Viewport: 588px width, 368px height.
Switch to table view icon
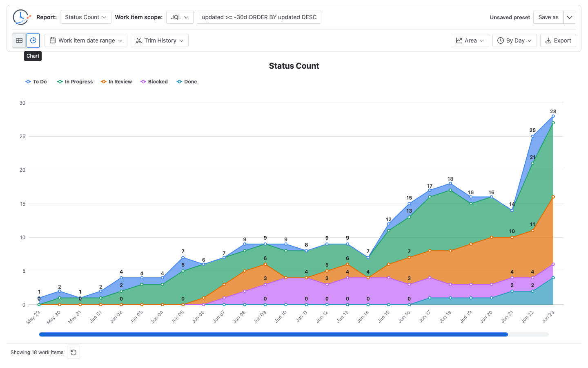[19, 40]
